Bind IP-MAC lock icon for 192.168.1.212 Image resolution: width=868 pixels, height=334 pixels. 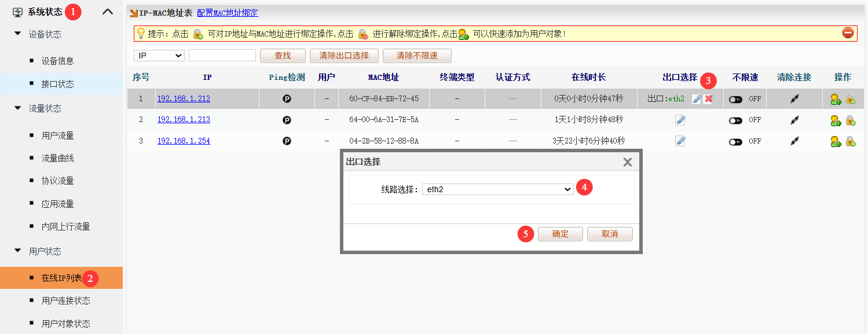pyautogui.click(x=851, y=99)
